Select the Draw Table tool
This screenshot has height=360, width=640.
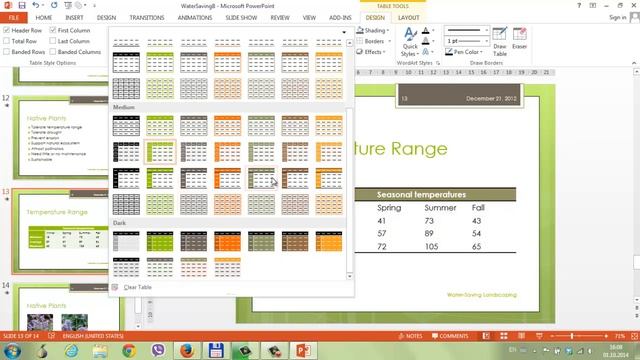click(x=500, y=42)
